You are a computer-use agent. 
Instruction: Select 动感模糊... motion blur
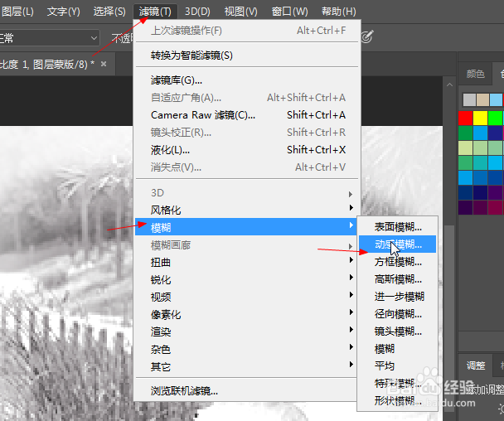point(398,244)
